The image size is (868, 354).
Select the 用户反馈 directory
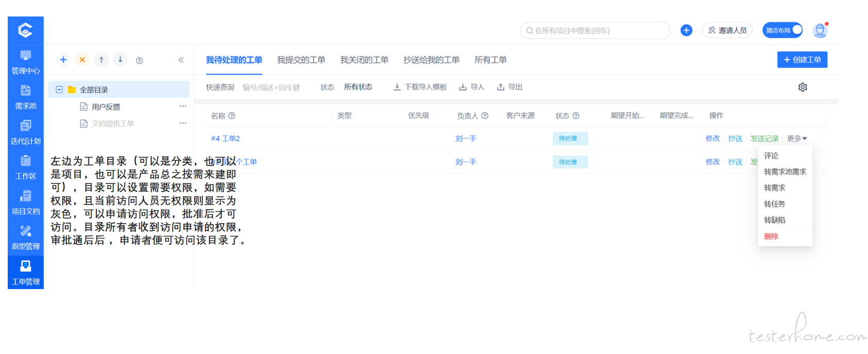point(106,107)
